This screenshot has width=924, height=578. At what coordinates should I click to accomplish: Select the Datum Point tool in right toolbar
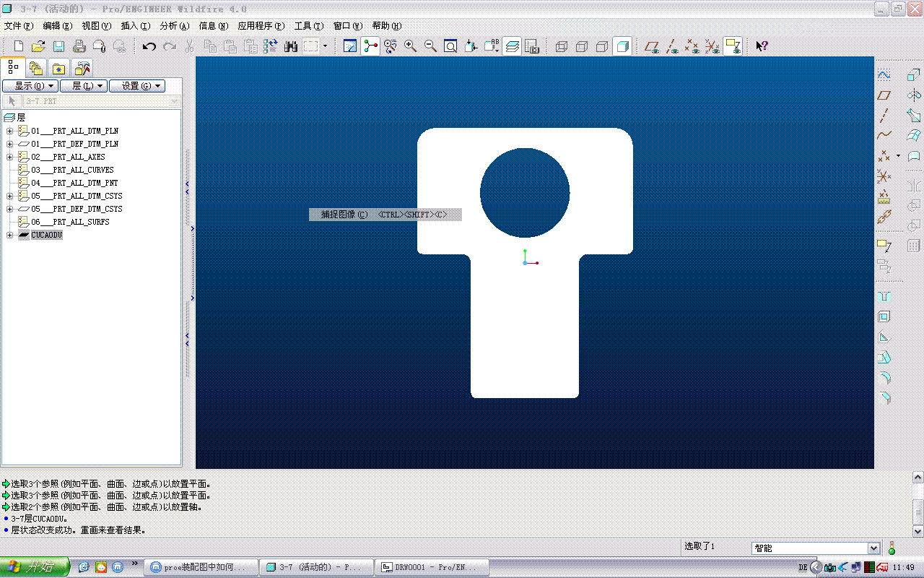click(x=884, y=156)
